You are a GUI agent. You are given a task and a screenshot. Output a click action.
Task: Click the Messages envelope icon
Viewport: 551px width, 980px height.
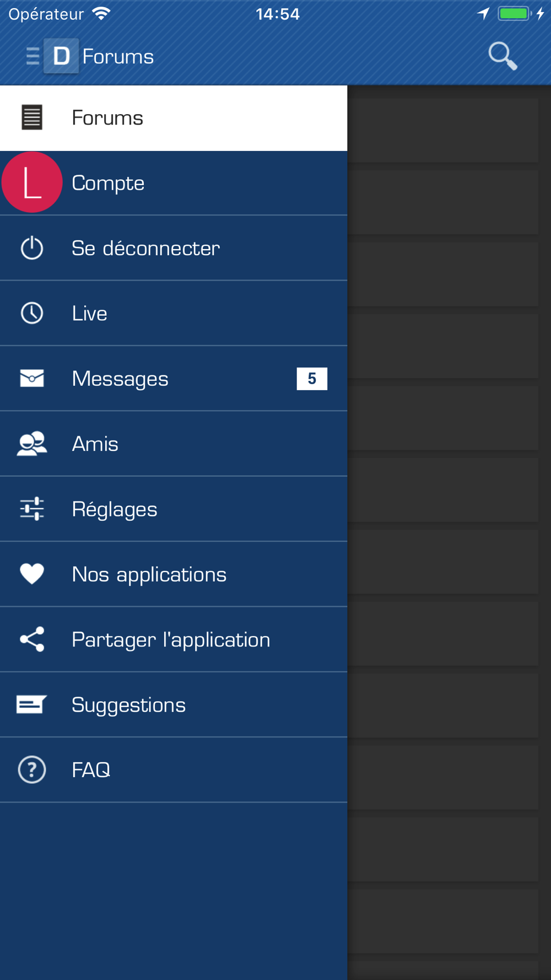pos(32,378)
